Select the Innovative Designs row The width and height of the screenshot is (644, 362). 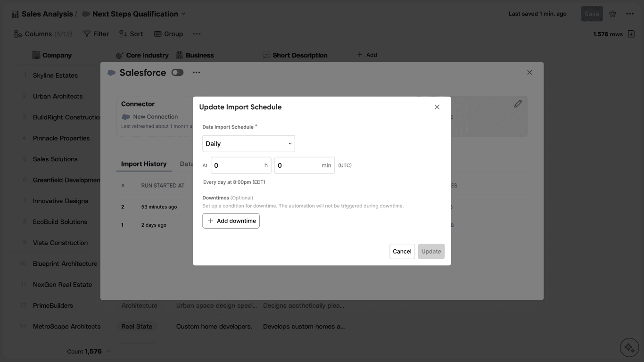(60, 201)
